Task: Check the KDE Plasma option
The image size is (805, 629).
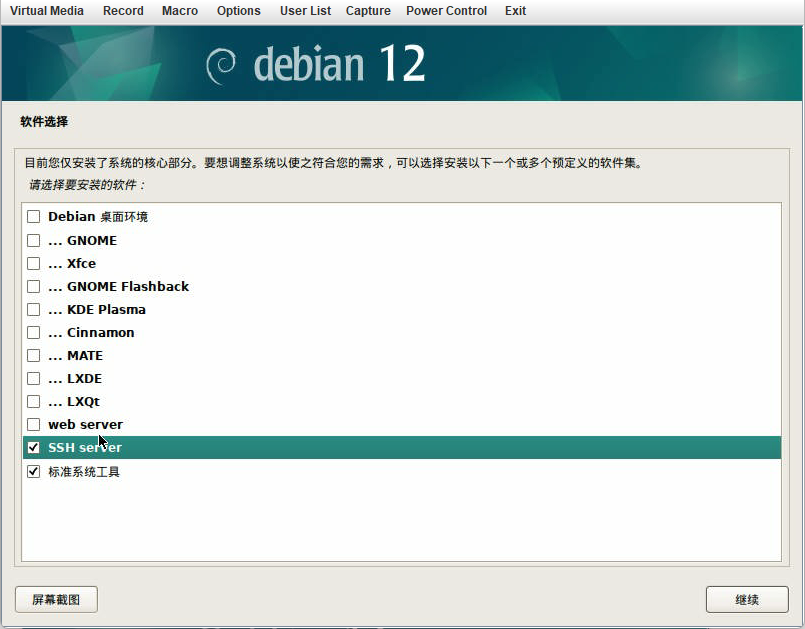Action: [x=33, y=309]
